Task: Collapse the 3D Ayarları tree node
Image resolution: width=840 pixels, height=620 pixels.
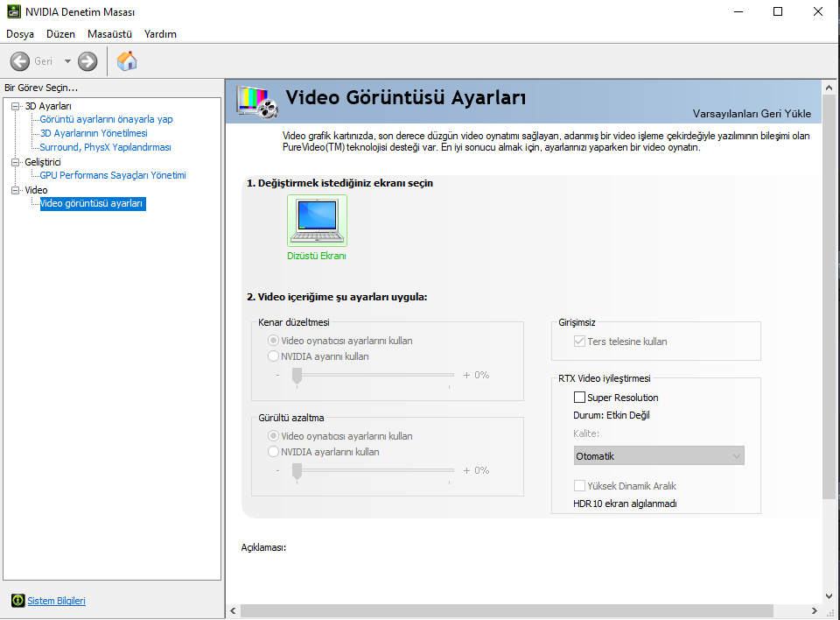Action: click(x=16, y=106)
